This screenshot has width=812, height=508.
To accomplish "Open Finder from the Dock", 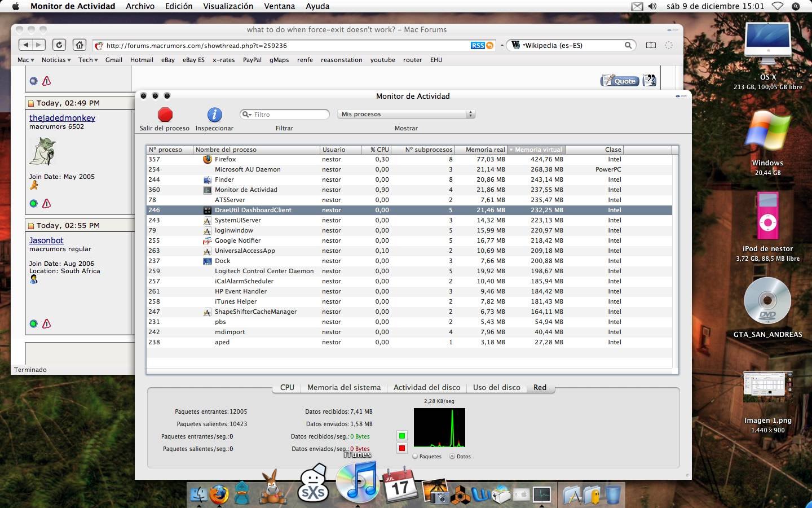I will (x=198, y=495).
